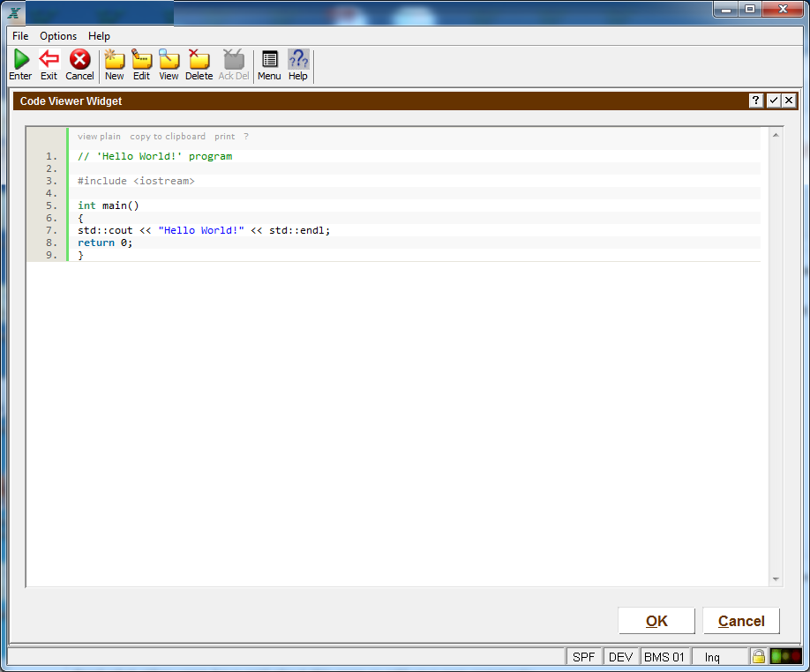Confirm with the OK button
Image resolution: width=810 pixels, height=672 pixels.
pos(656,620)
